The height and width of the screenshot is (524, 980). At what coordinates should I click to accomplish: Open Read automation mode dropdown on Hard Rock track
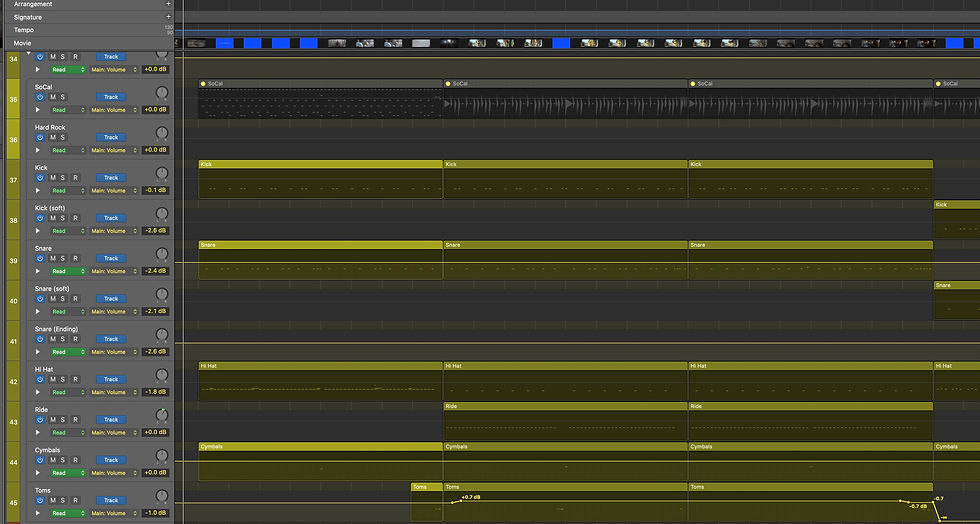(68, 150)
